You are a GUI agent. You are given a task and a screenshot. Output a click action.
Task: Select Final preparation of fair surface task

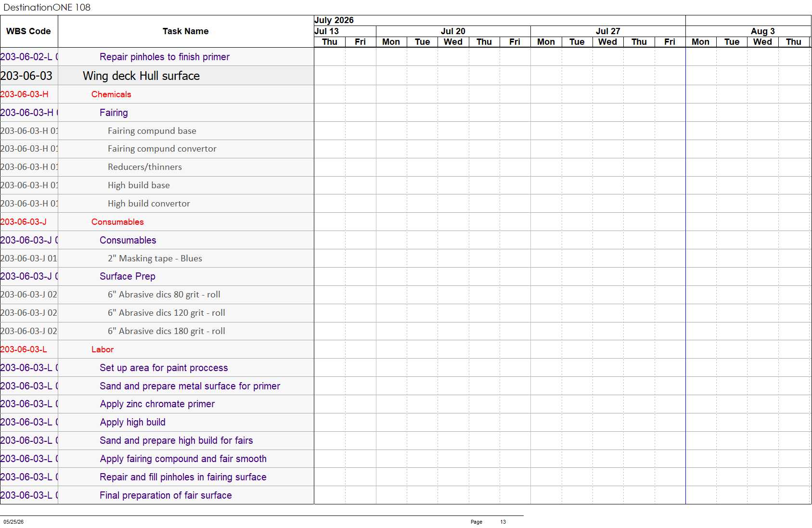(166, 495)
